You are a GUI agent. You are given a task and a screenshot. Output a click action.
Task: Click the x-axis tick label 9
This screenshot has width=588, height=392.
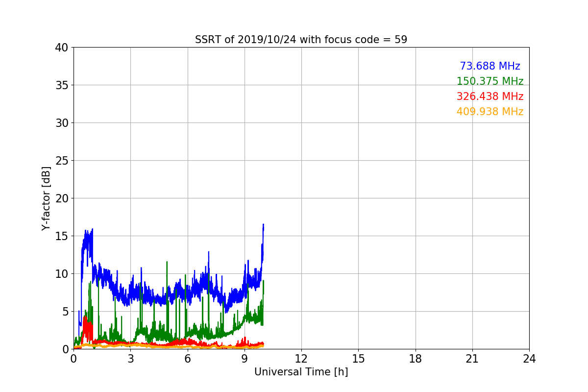point(245,359)
